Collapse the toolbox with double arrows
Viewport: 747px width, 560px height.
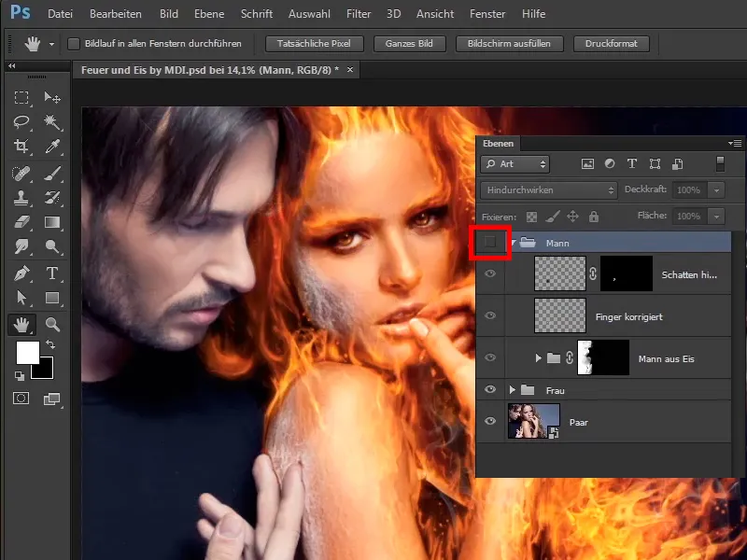(12, 65)
